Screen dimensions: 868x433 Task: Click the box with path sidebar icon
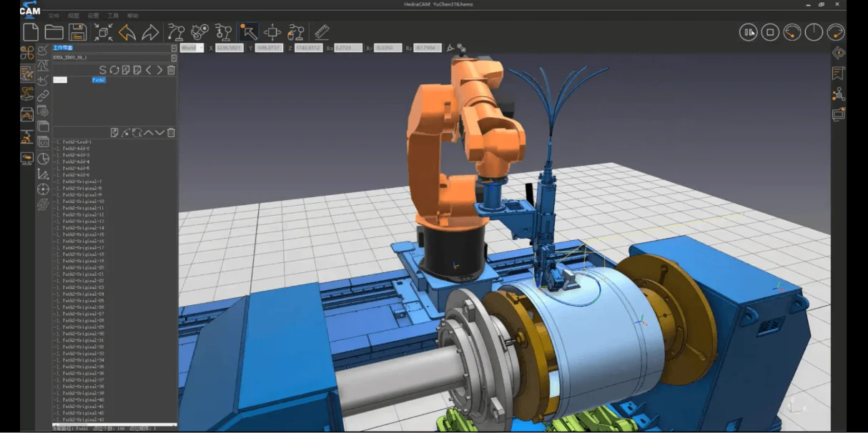[x=27, y=114]
